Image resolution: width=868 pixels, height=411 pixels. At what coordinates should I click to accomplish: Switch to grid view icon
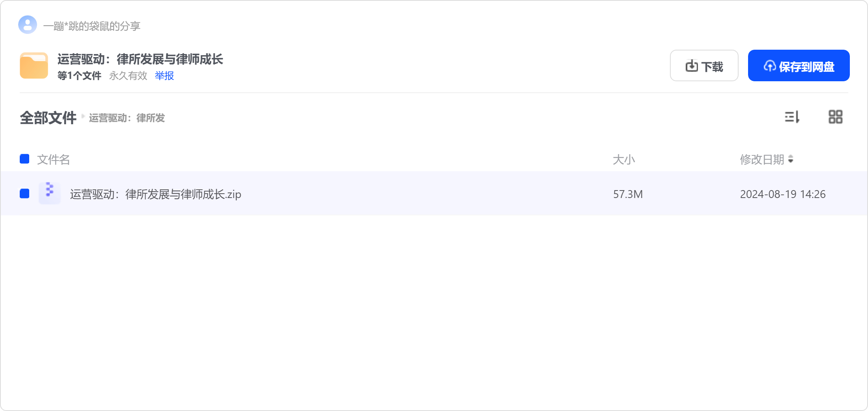point(835,117)
